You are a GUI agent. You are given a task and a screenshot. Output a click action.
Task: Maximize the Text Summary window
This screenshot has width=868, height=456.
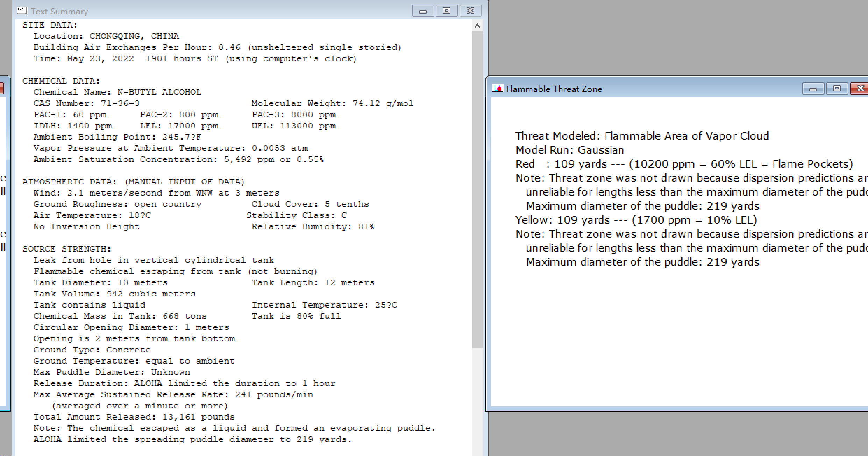point(447,11)
